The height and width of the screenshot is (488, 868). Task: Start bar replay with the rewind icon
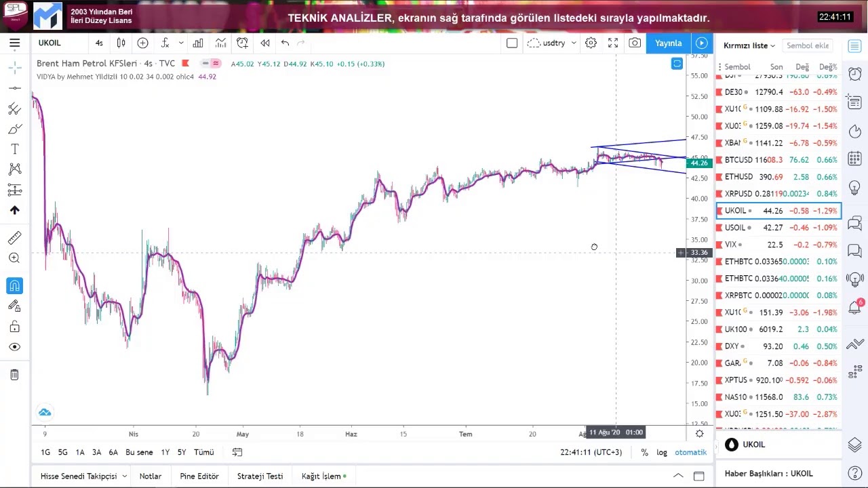265,43
